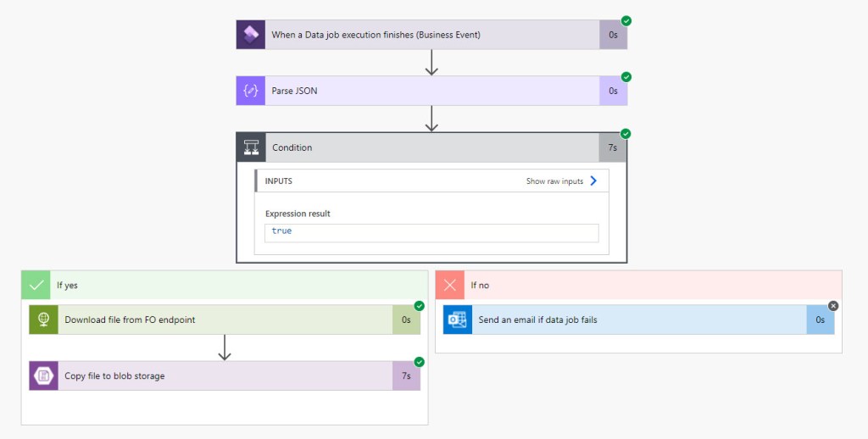Click the Condition step icon
This screenshot has height=439, width=868.
[x=251, y=147]
